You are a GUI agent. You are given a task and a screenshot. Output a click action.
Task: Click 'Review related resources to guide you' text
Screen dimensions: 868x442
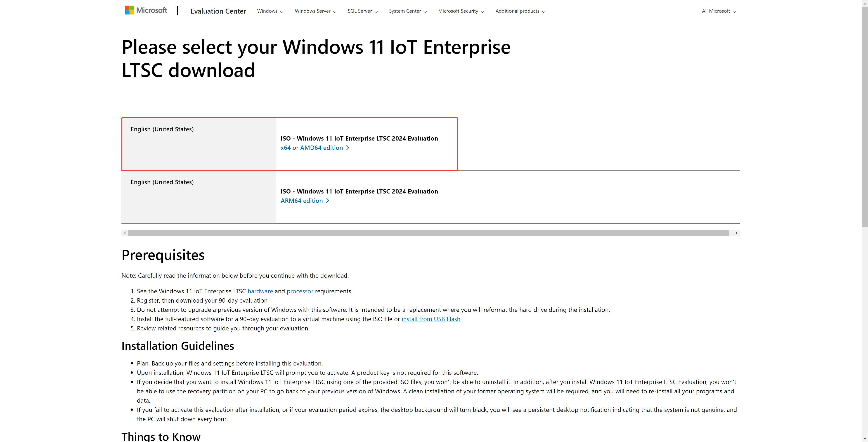point(223,329)
